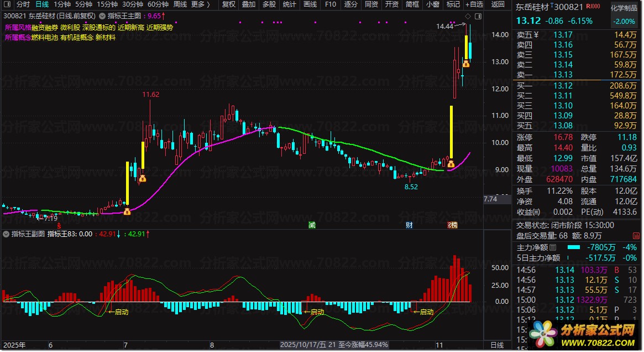Click the red R1000 badge beside the stock code
The height and width of the screenshot is (352, 644).
click(593, 7)
